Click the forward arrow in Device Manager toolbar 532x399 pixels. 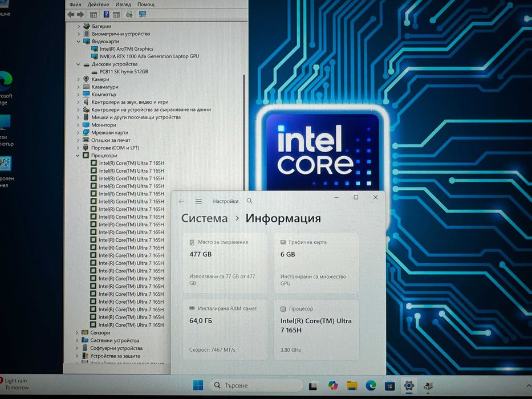coord(80,14)
